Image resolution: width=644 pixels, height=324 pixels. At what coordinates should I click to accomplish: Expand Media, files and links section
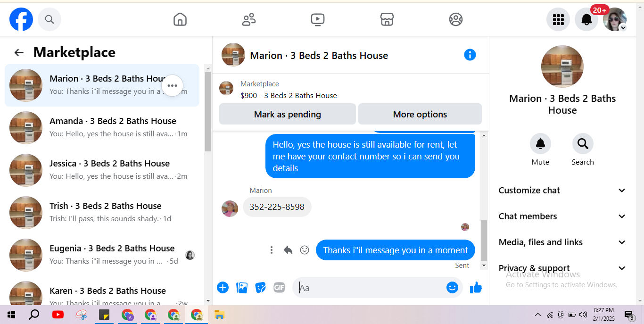coord(562,242)
